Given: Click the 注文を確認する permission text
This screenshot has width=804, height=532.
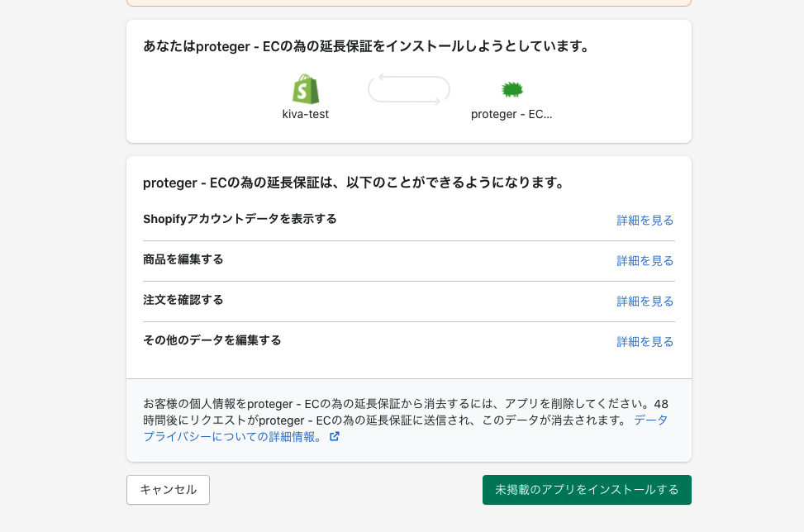Looking at the screenshot, I should 183,301.
